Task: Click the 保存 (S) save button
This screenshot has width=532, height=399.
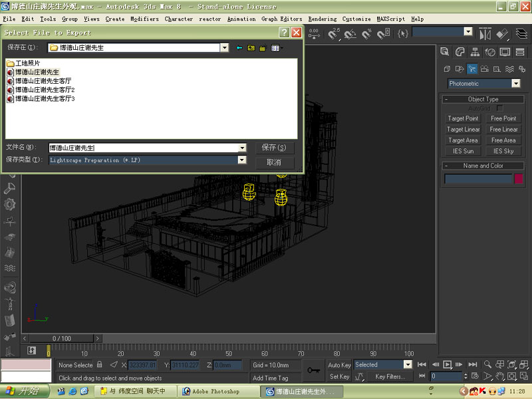Action: coord(274,148)
